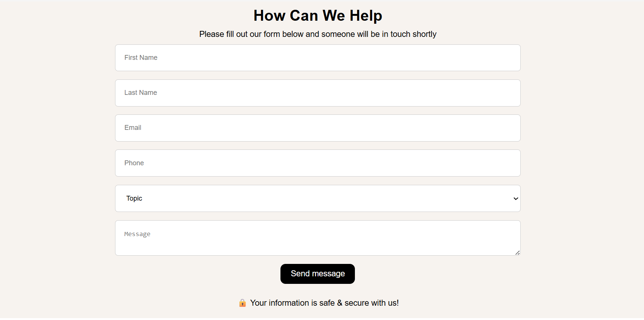The width and height of the screenshot is (644, 320).
Task: Click the 'First Name' placeholder text
Action: coord(141,58)
